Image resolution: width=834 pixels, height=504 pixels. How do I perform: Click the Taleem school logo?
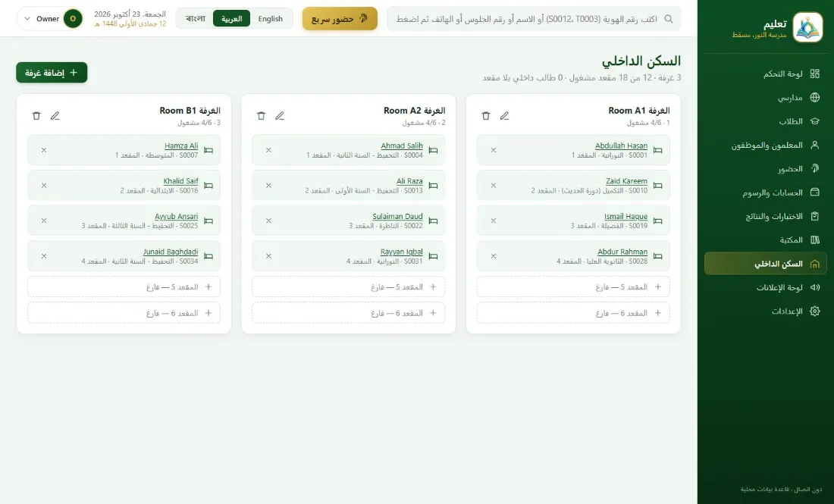(807, 27)
